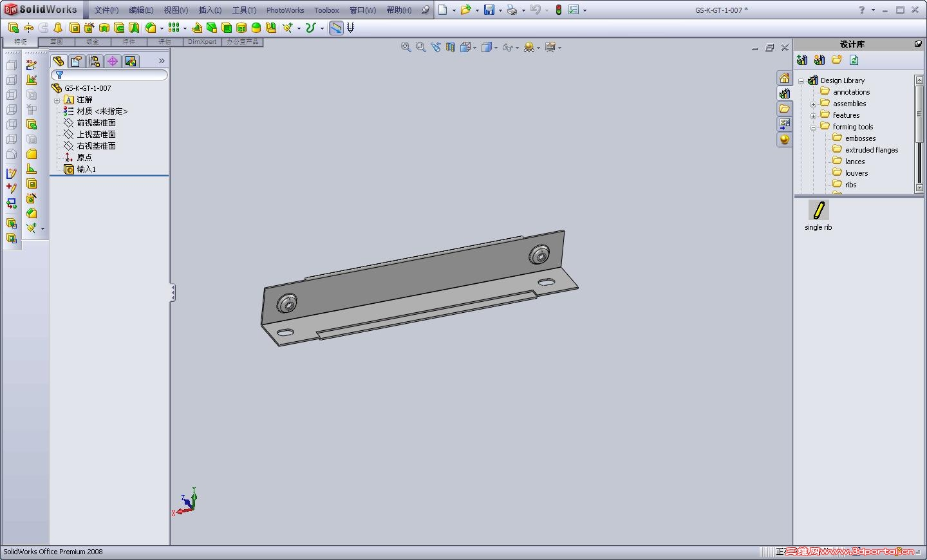The height and width of the screenshot is (560, 927).
Task: Expand the features folder node
Action: [814, 116]
